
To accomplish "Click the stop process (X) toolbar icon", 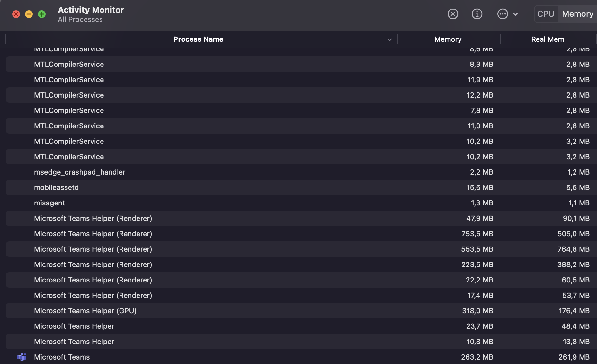I will pyautogui.click(x=453, y=14).
